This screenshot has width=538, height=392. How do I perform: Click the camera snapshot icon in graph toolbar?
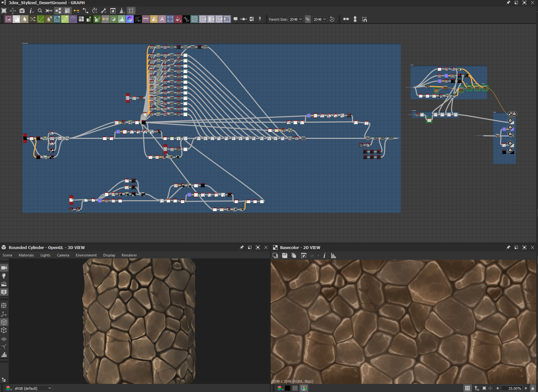[22, 11]
